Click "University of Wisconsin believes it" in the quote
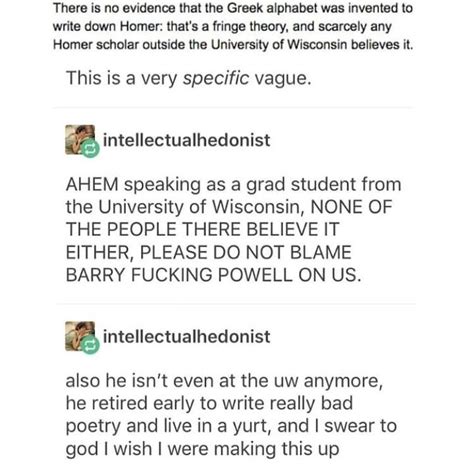This screenshot has width=474, height=468. coord(310,45)
